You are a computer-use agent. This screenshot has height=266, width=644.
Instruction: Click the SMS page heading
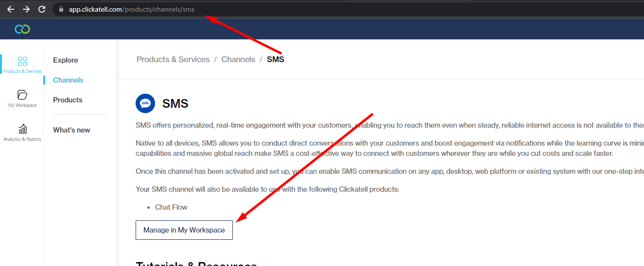(175, 103)
